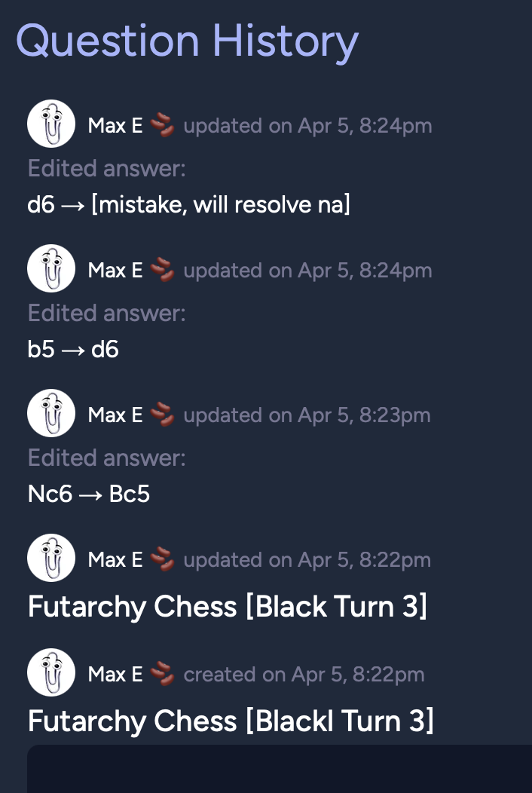Click the Max E name on the topmost entry
The height and width of the screenshot is (793, 532).
click(x=115, y=126)
